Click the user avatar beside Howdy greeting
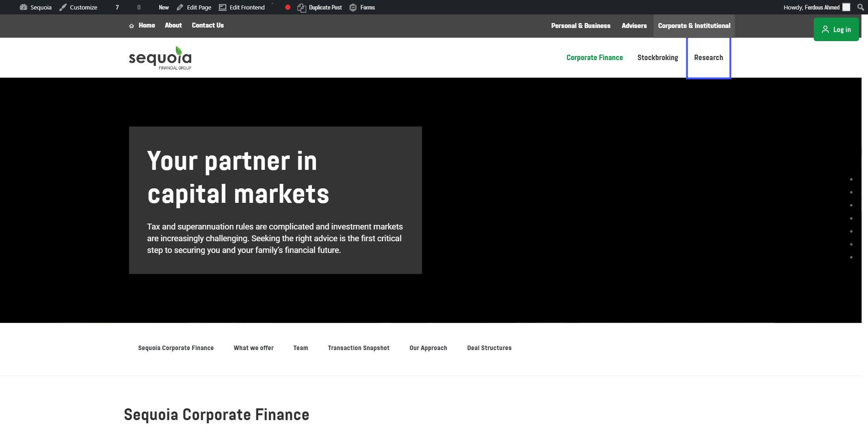The height and width of the screenshot is (435, 868). 846,7
